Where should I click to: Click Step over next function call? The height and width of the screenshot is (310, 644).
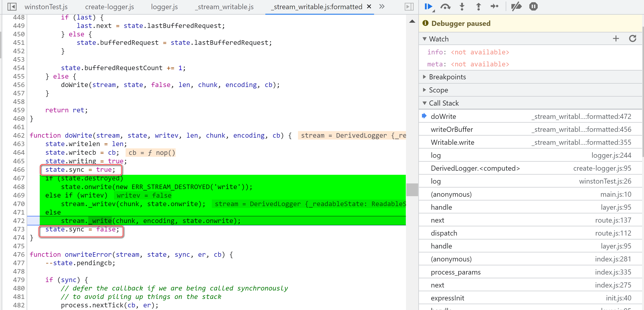(445, 7)
